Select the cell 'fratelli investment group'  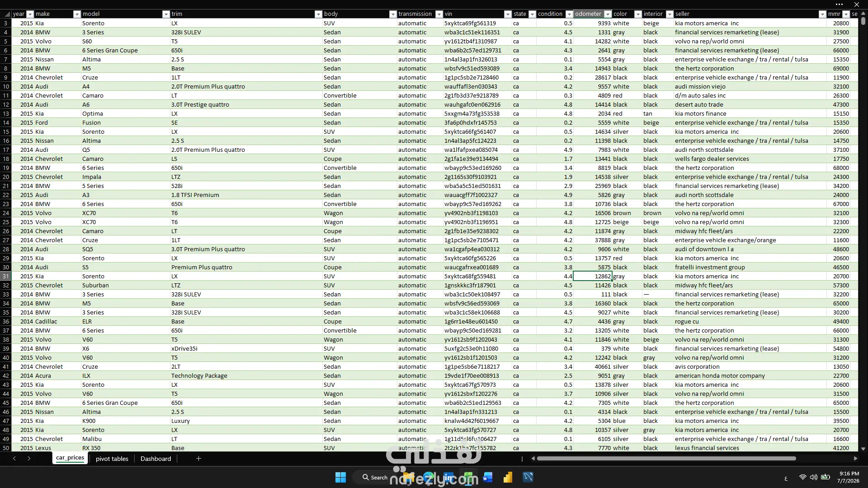pos(750,267)
